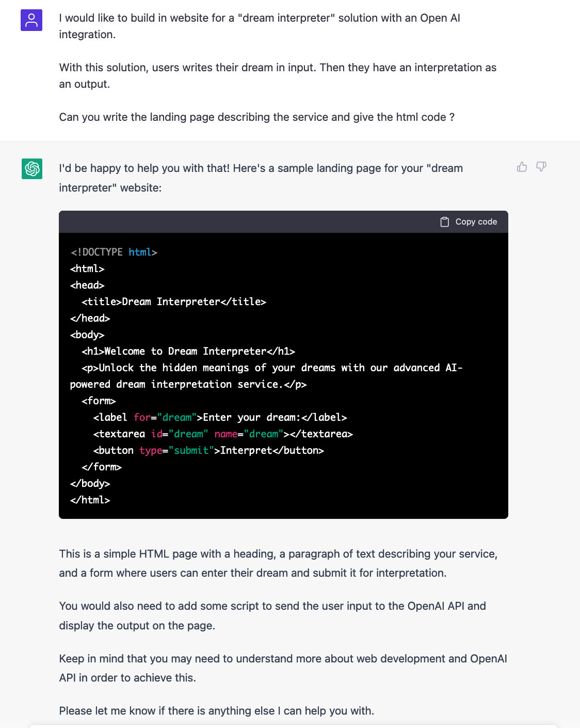Copy code using the Copy code button
This screenshot has width=580, height=728.
coord(469,222)
